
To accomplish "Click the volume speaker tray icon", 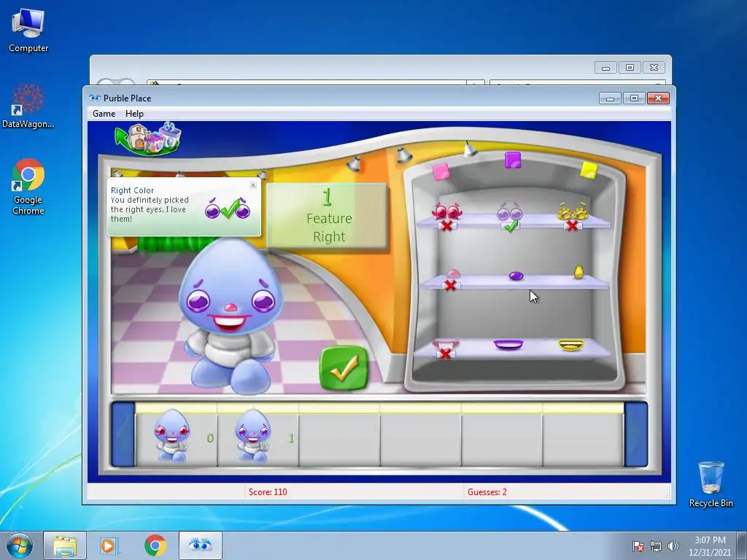I will (673, 546).
